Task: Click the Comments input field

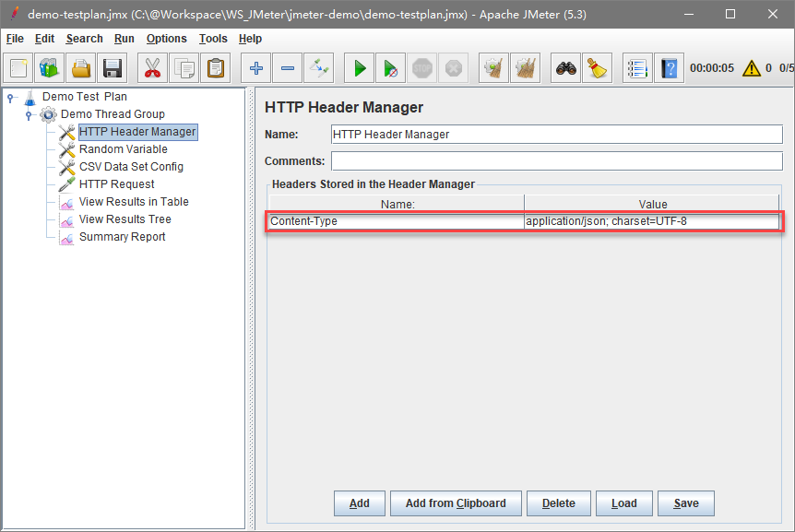Action: pos(557,161)
